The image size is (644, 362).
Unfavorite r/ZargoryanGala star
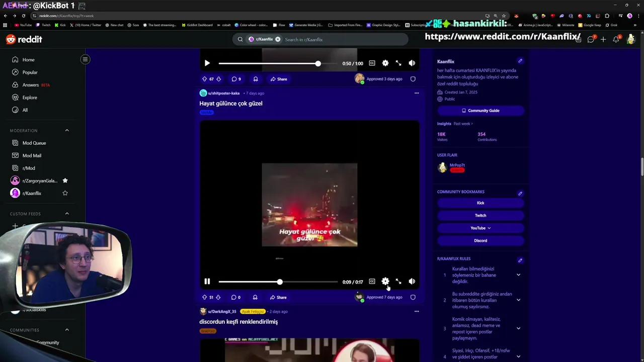coord(65,180)
